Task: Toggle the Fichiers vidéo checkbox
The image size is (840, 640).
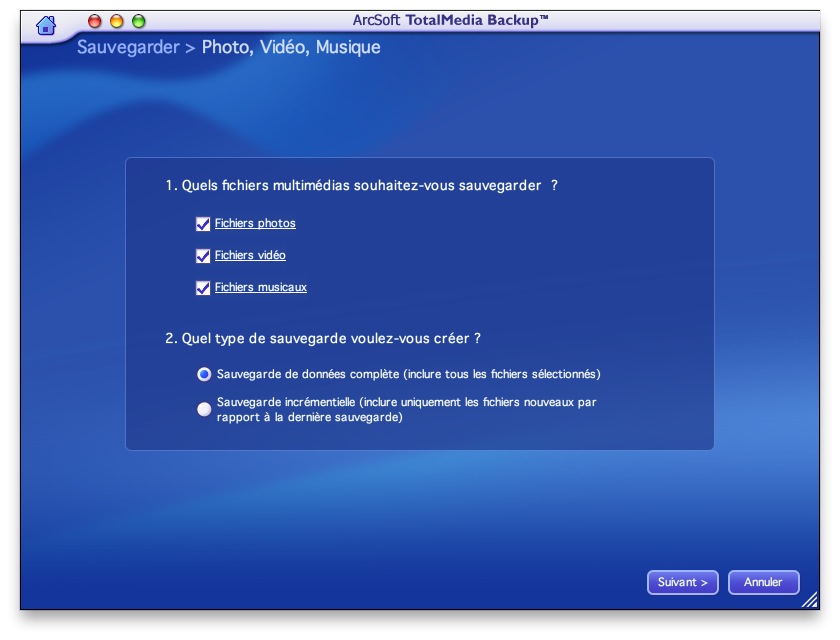Action: pos(203,256)
